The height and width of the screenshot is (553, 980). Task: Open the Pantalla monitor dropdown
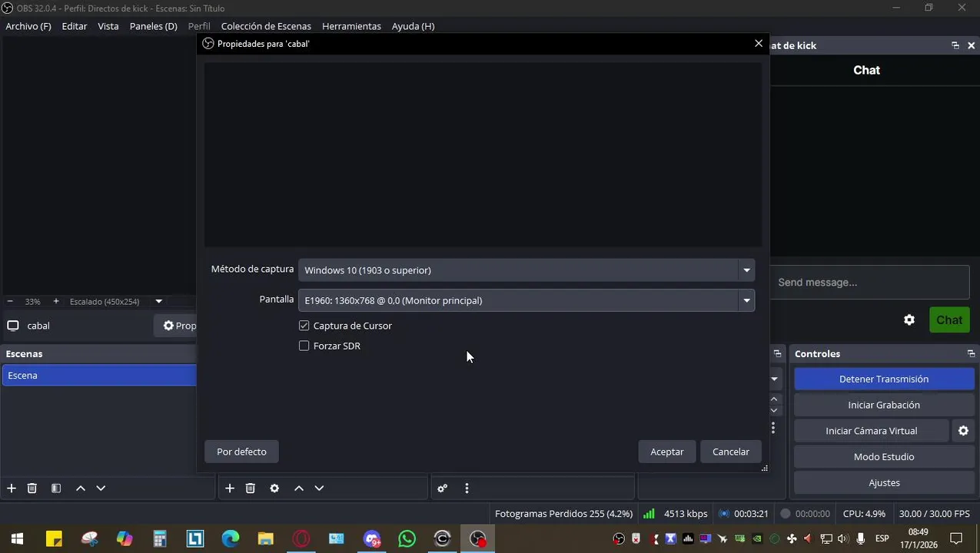pyautogui.click(x=527, y=300)
